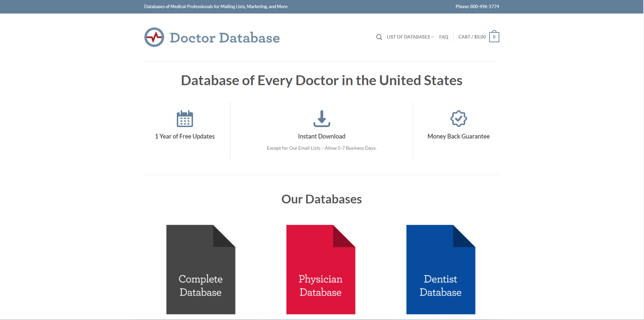Image resolution: width=644 pixels, height=320 pixels.
Task: Select the Dentist Database document icon
Action: (x=440, y=269)
